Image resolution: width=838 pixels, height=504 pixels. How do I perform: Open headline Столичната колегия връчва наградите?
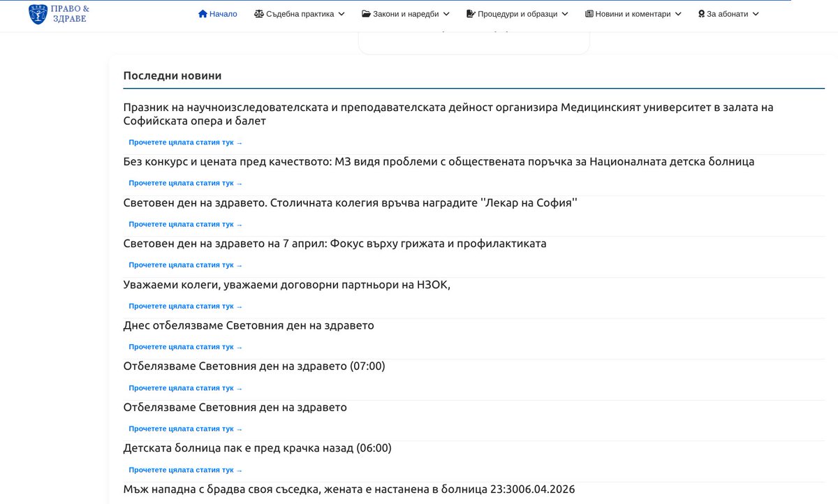[x=350, y=203]
